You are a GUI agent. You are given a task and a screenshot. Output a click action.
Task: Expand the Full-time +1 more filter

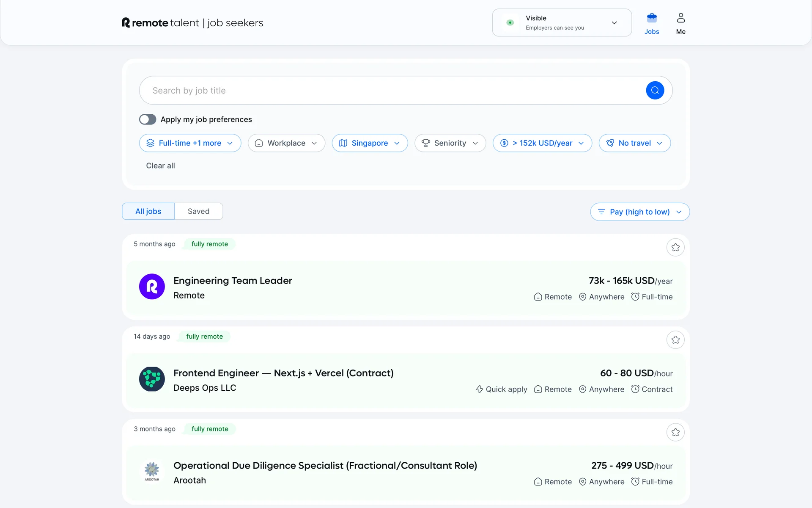coord(190,143)
